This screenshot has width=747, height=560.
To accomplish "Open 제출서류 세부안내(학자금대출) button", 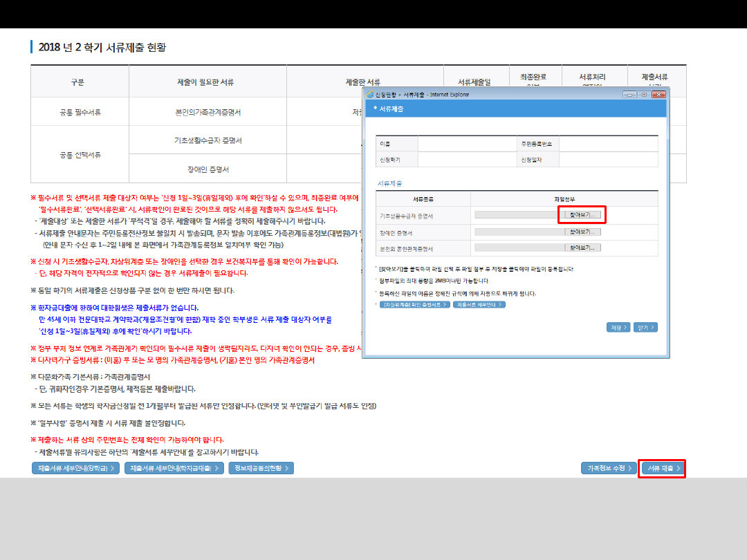I will click(175, 468).
